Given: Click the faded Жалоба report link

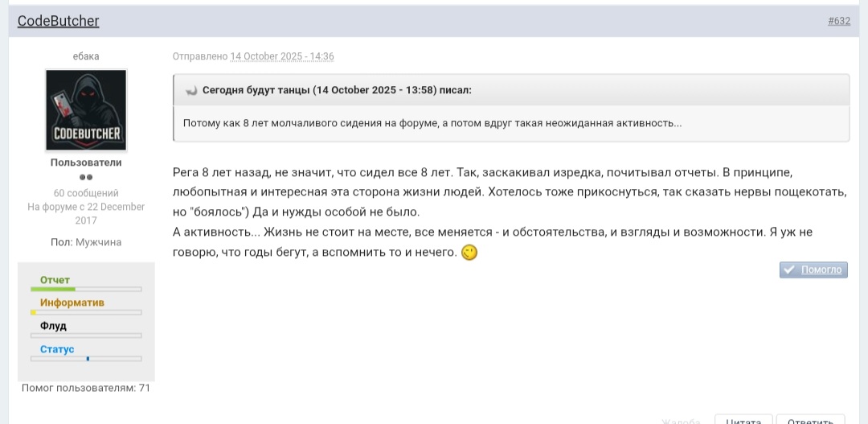Looking at the screenshot, I should (681, 422).
